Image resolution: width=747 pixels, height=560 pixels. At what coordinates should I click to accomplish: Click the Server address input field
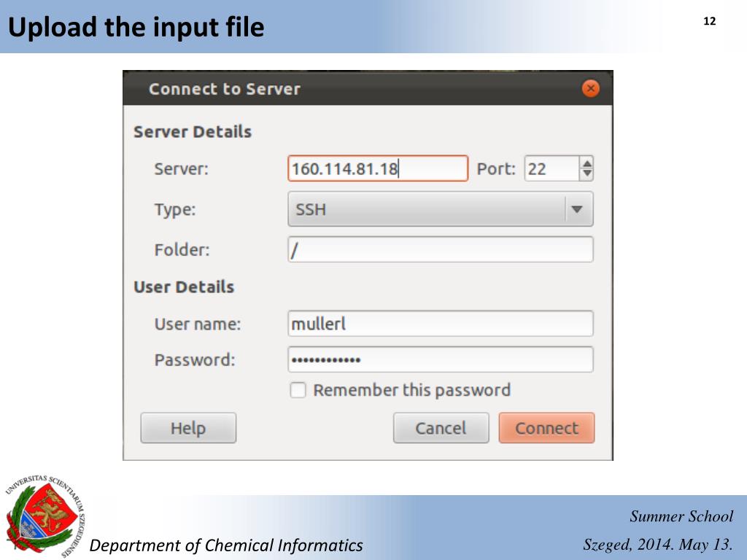point(377,168)
